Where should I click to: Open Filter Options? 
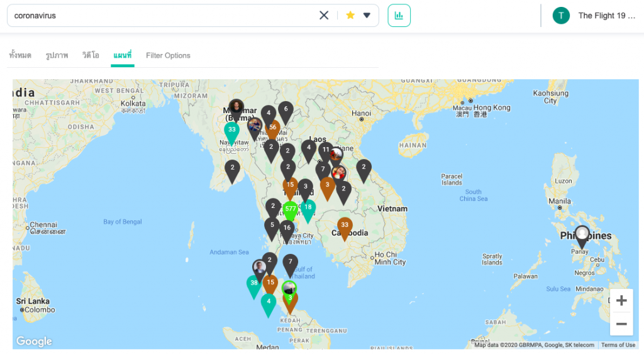(168, 55)
